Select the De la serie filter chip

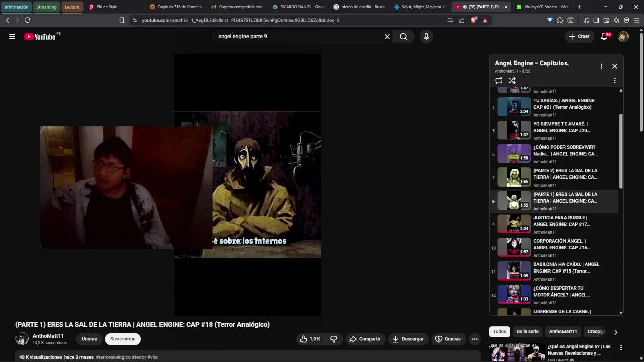(527, 332)
